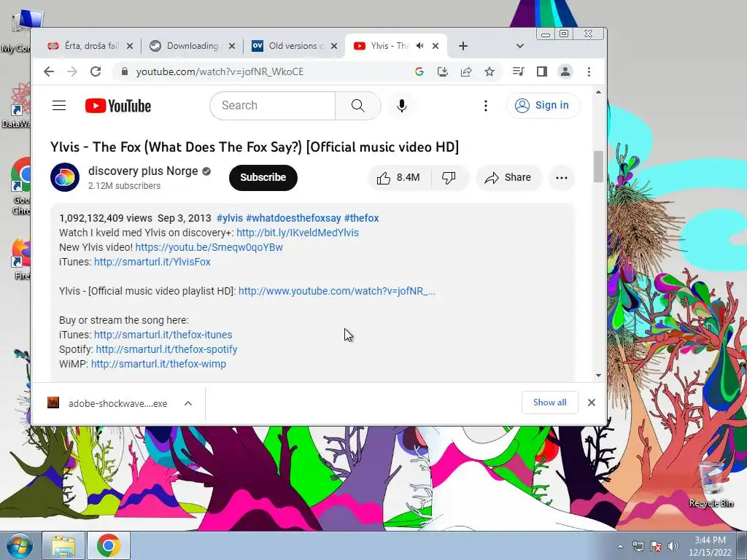Viewport: 747px width, 560px height.
Task: Click the YouTube logo
Action: click(118, 106)
